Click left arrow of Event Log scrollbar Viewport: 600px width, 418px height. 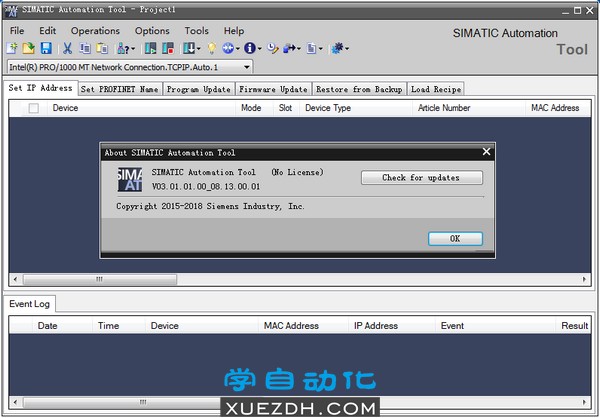point(15,402)
